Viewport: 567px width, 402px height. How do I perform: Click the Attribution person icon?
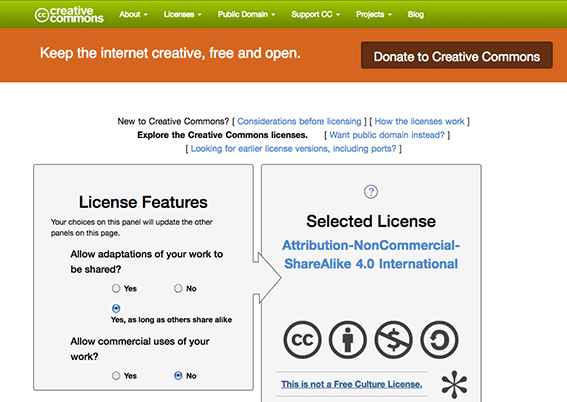tap(348, 340)
